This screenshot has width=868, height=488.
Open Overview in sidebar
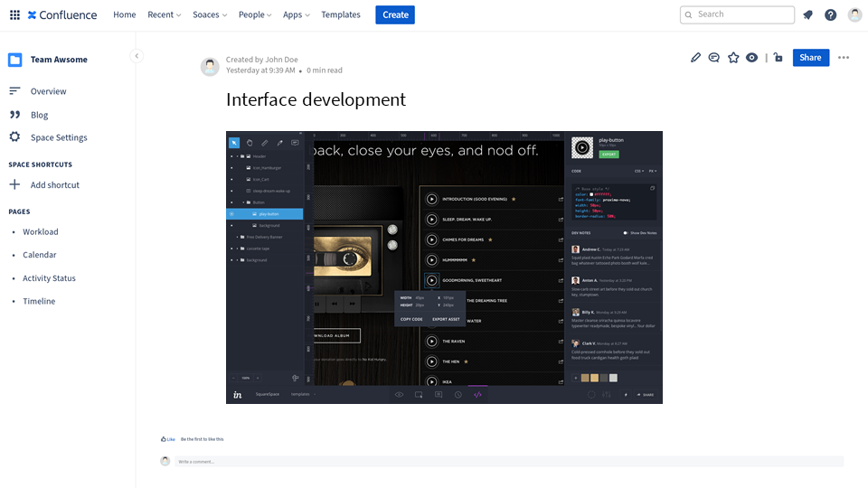(x=48, y=91)
